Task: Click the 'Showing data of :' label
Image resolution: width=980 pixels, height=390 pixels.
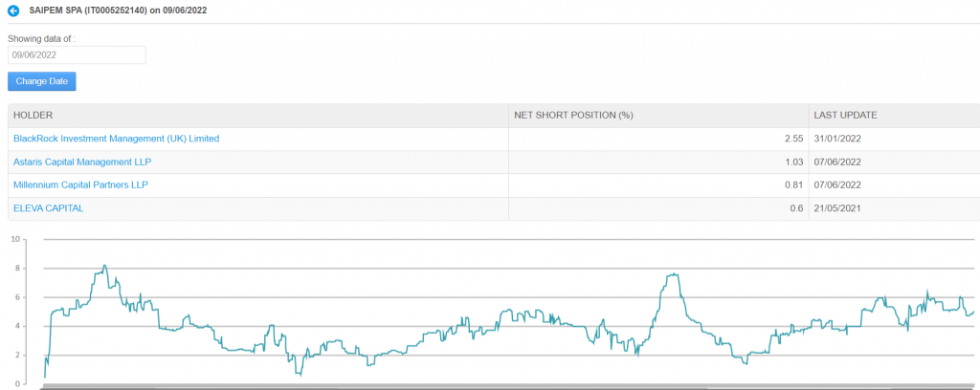Action: pos(41,38)
